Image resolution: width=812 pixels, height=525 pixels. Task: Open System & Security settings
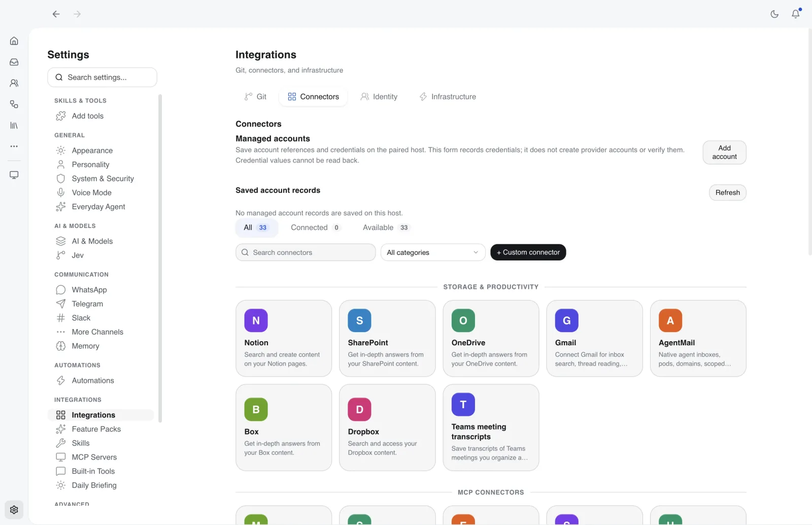click(x=100, y=179)
